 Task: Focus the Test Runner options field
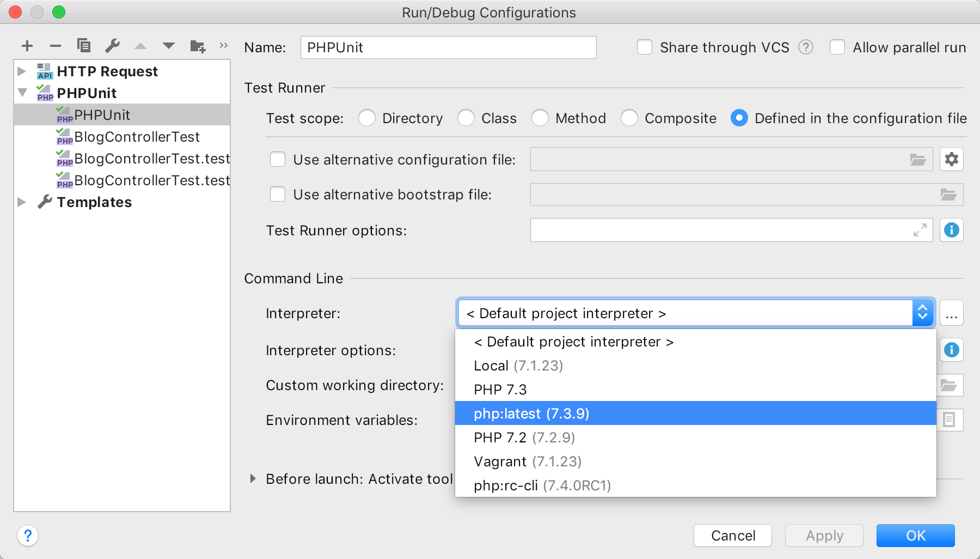tap(732, 230)
